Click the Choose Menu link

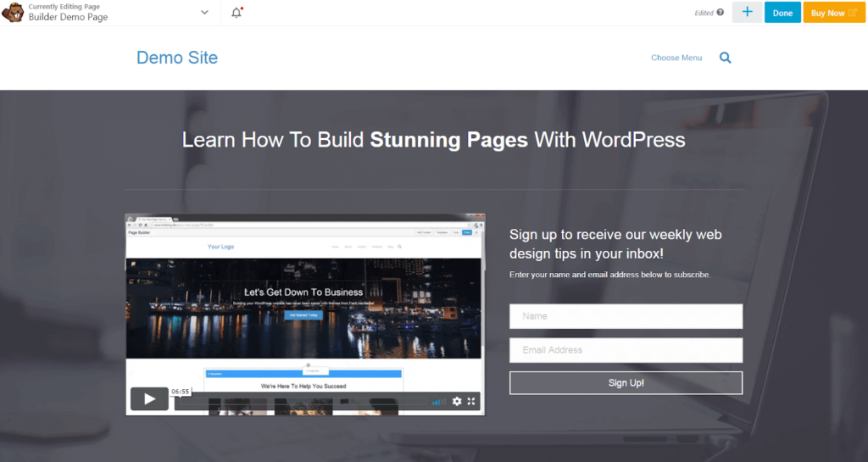676,58
